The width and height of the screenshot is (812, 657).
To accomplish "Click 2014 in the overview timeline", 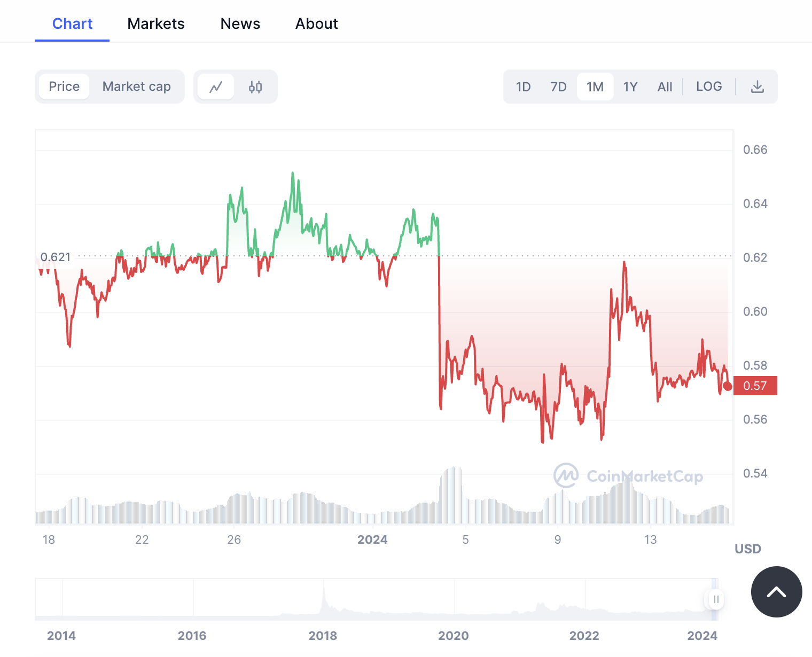I will pyautogui.click(x=61, y=636).
